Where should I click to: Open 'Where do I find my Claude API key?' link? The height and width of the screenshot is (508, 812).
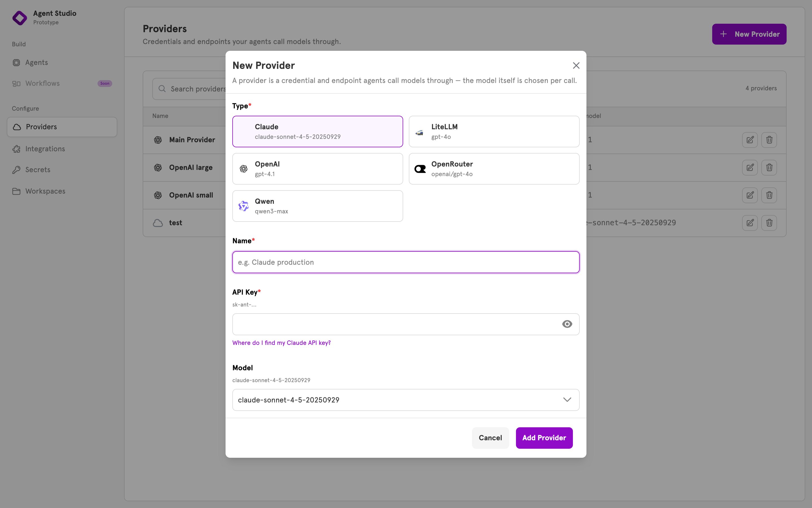[281, 343]
